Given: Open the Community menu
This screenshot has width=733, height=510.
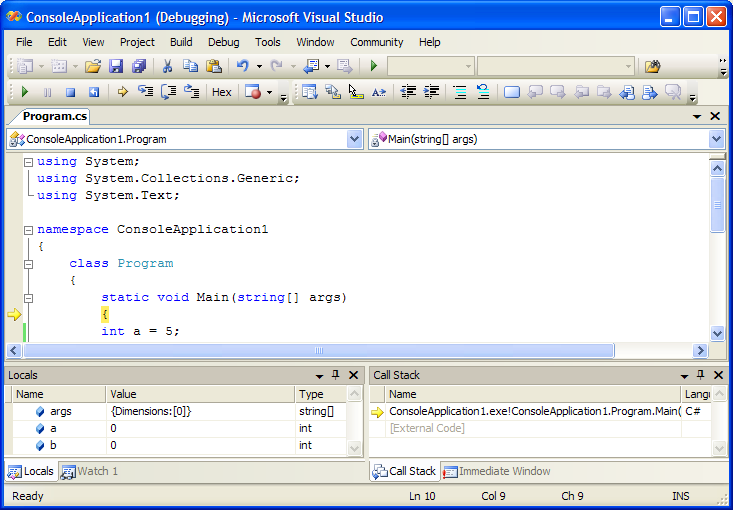Looking at the screenshot, I should click(376, 42).
